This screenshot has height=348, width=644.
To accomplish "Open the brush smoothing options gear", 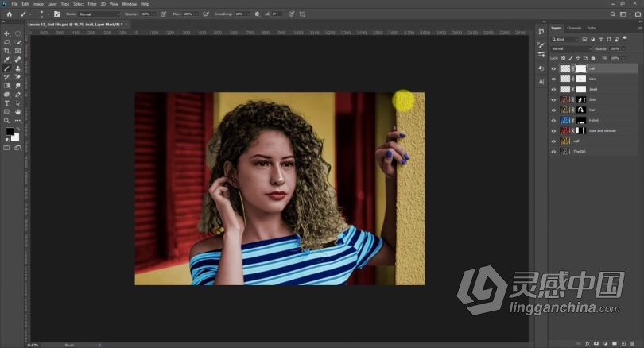I will point(257,14).
